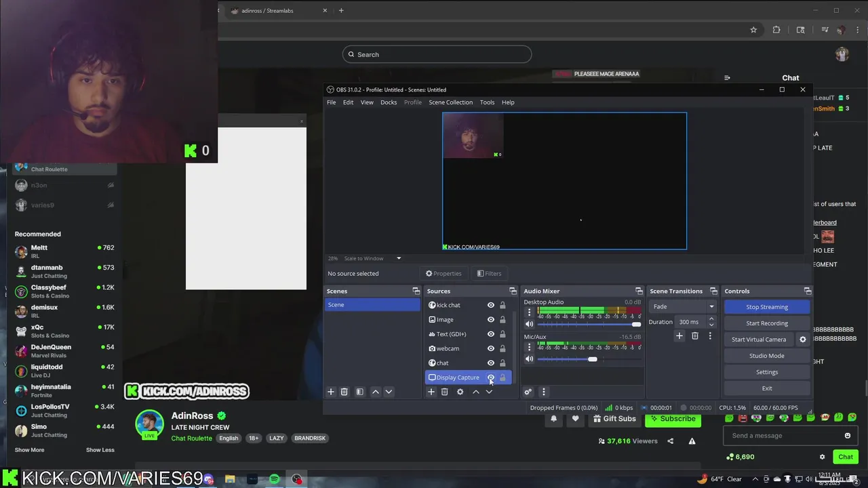Open Desktop Audio options three-dots
This screenshot has height=488, width=868.
pos(529,312)
